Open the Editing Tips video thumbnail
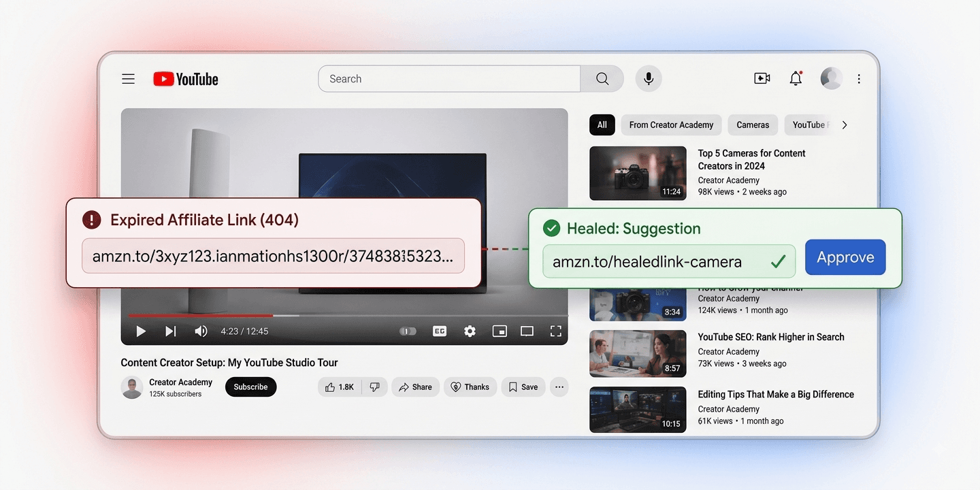Screen dimensions: 980x490 coord(638,410)
